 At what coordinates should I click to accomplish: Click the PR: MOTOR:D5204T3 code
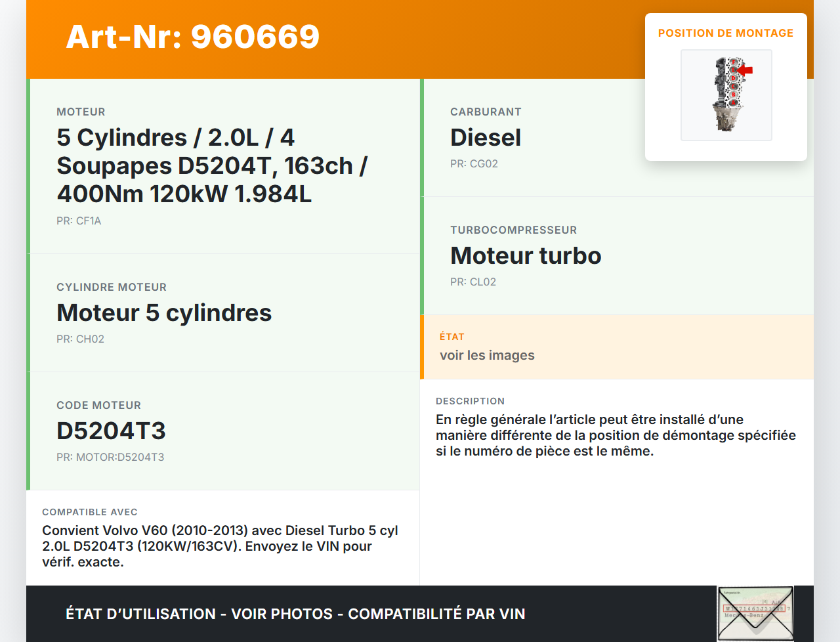110,457
